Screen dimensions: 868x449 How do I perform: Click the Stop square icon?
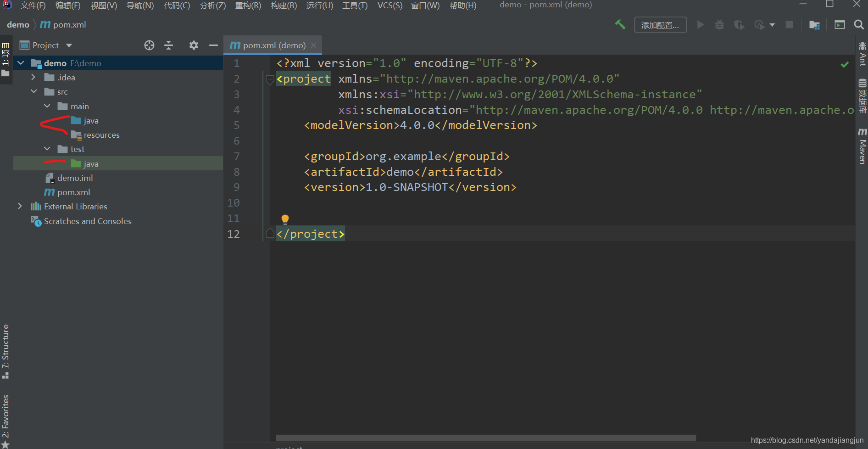(x=789, y=25)
